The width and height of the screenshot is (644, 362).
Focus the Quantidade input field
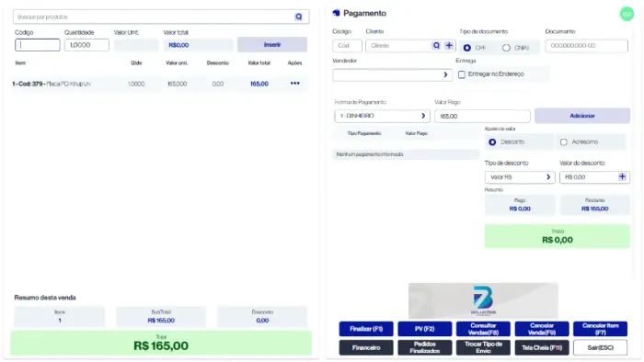[86, 45]
